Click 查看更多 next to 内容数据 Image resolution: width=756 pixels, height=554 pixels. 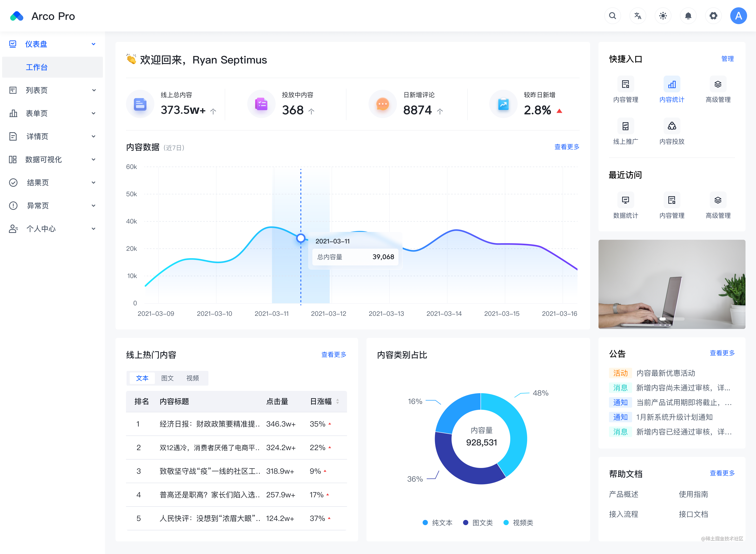566,147
